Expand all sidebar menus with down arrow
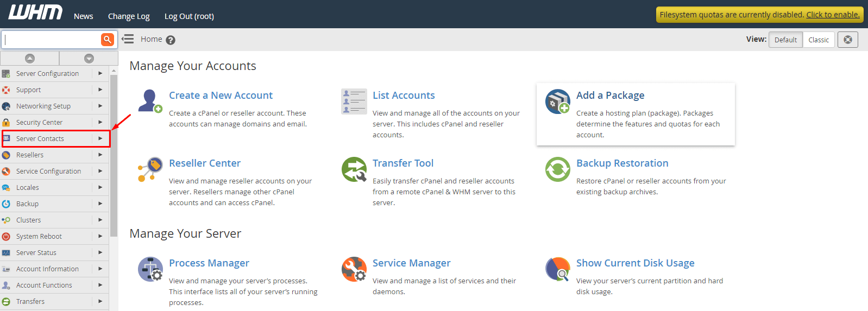This screenshot has height=311, width=868. (x=89, y=58)
